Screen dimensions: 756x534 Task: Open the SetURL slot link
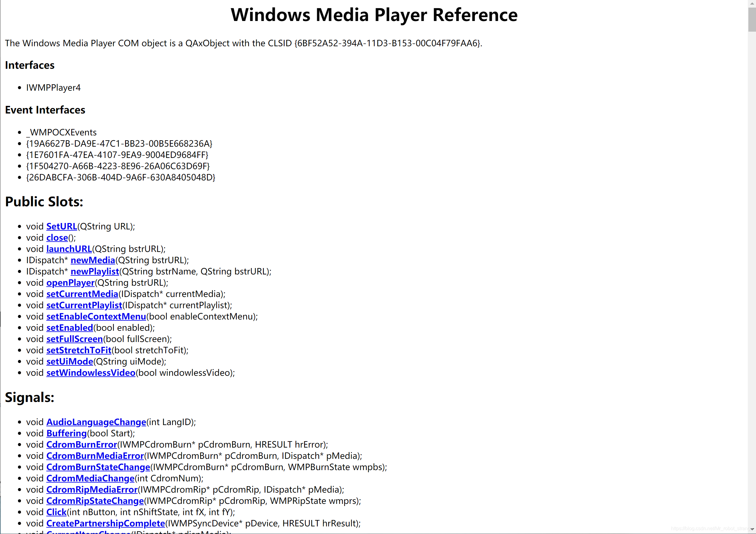coord(61,226)
